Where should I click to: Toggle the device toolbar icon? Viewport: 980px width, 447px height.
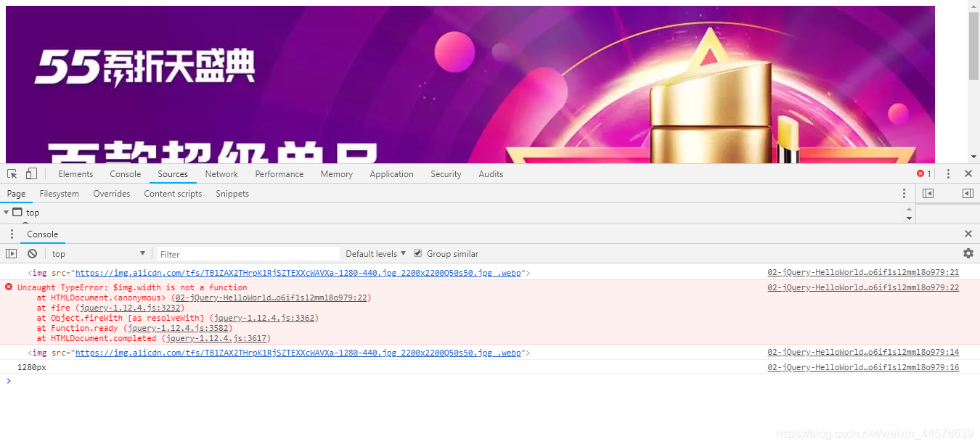pyautogui.click(x=31, y=174)
